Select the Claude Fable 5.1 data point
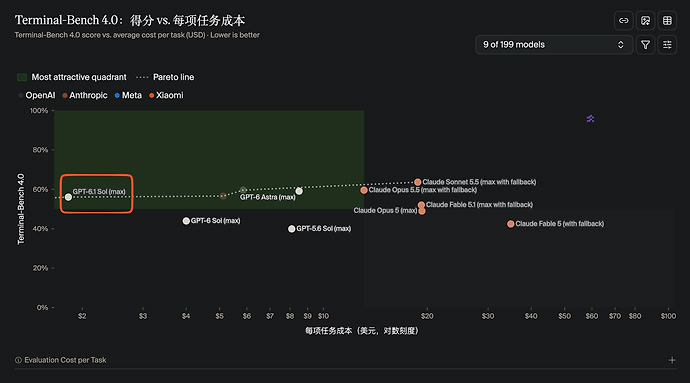The image size is (690, 383). coord(421,205)
